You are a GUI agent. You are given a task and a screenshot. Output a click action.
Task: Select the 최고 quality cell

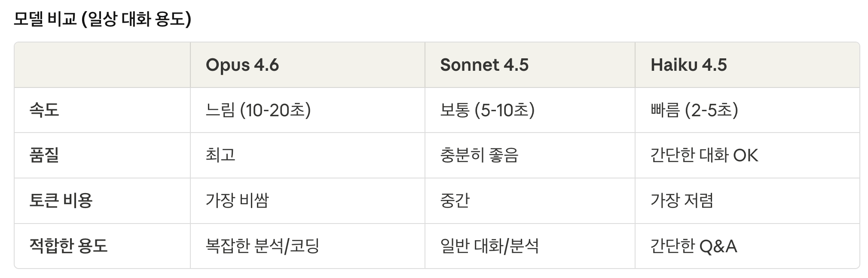[220, 155]
